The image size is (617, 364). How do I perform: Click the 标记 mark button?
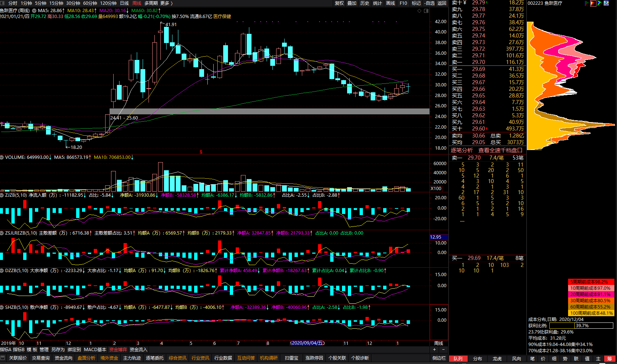416,3
